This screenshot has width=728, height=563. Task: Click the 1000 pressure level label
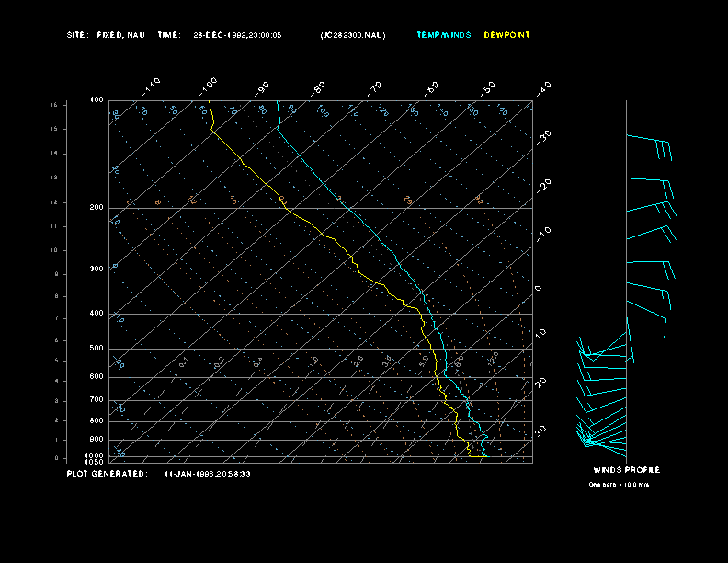(96, 454)
